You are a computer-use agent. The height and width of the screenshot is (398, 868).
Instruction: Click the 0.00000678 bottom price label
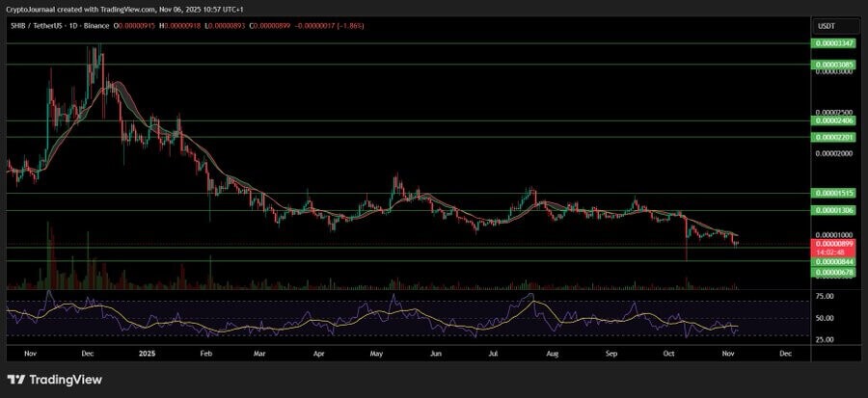(x=831, y=274)
